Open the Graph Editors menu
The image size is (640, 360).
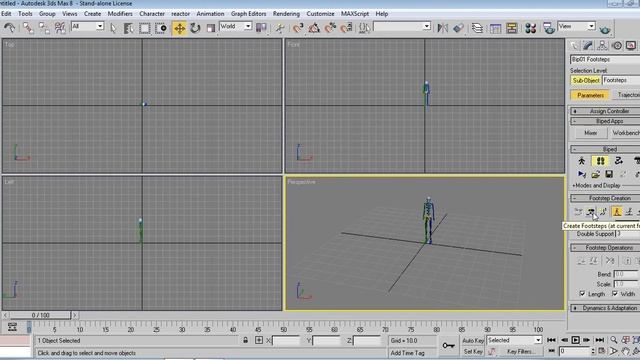(248, 14)
